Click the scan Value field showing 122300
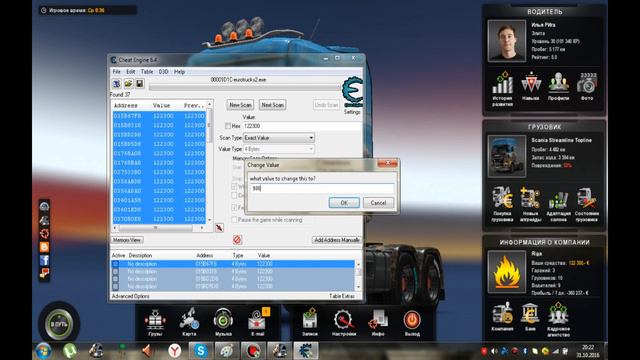 tap(302, 126)
